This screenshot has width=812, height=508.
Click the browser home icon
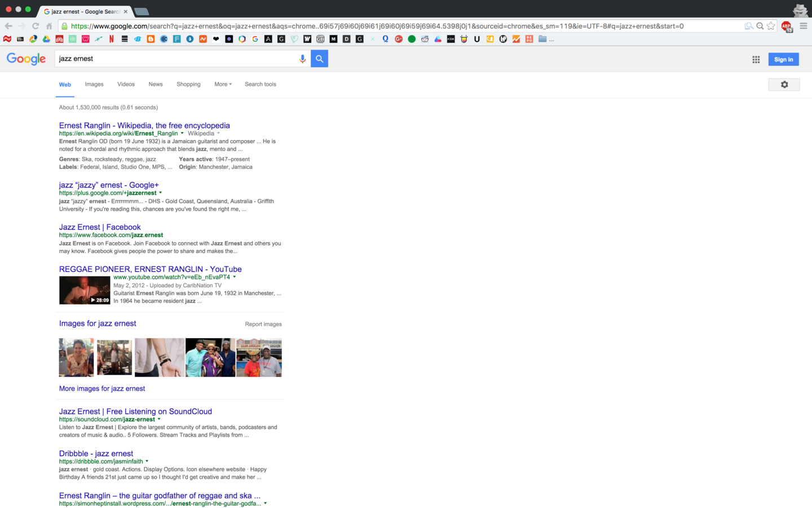(49, 26)
